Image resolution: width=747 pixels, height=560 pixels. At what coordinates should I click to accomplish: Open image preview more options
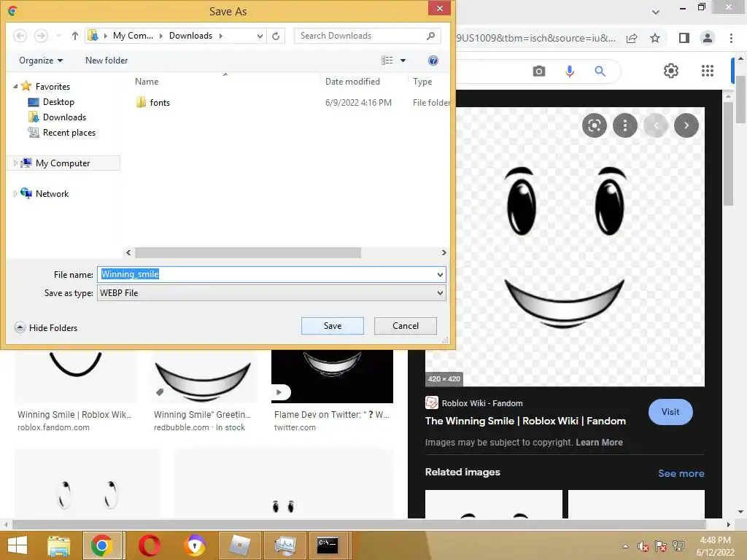[625, 125]
